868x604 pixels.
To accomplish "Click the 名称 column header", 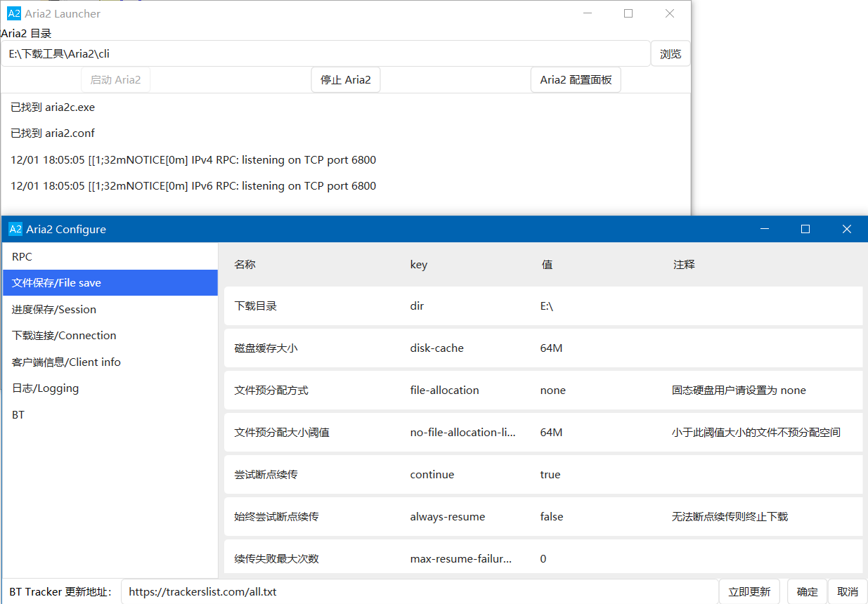I will point(245,265).
